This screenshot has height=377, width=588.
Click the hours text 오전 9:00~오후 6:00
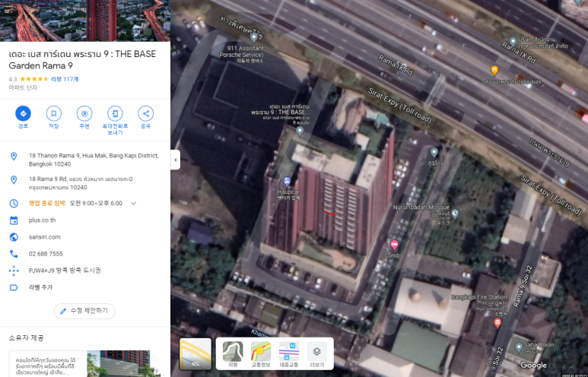96,203
